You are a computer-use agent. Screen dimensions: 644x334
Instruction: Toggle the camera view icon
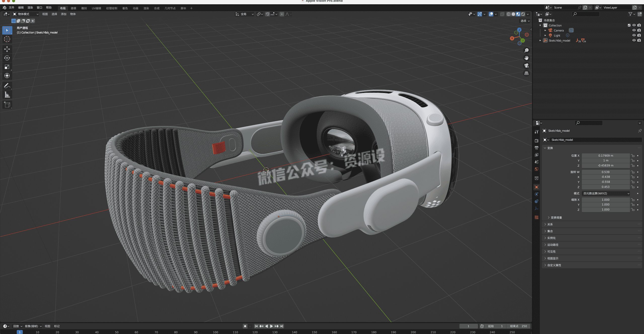tap(526, 65)
